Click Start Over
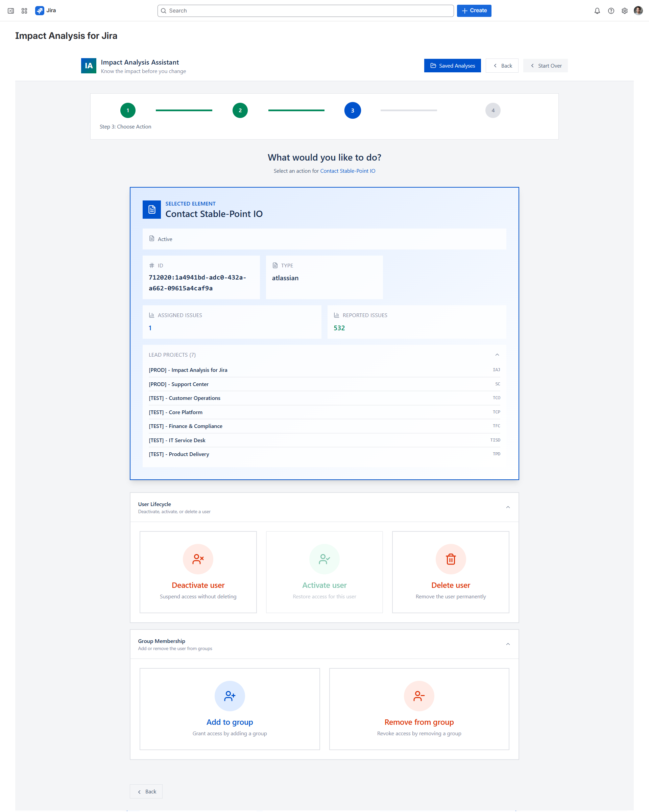The width and height of the screenshot is (649, 812). pyautogui.click(x=546, y=66)
